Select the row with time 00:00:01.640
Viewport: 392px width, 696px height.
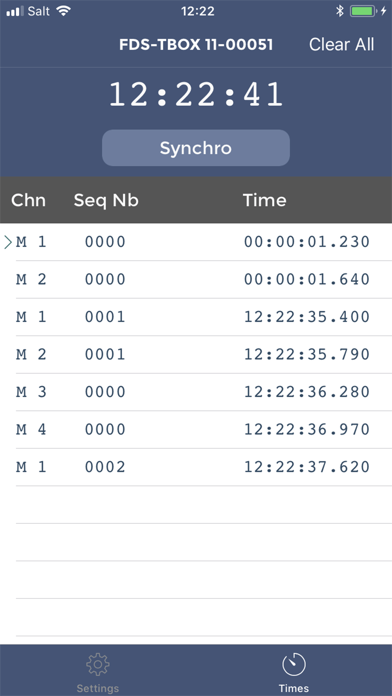pos(196,280)
